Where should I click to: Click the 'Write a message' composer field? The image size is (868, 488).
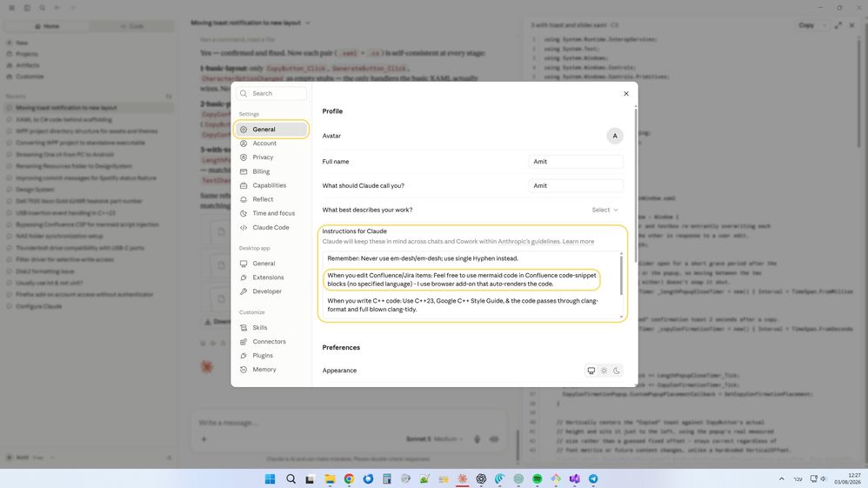tap(349, 423)
